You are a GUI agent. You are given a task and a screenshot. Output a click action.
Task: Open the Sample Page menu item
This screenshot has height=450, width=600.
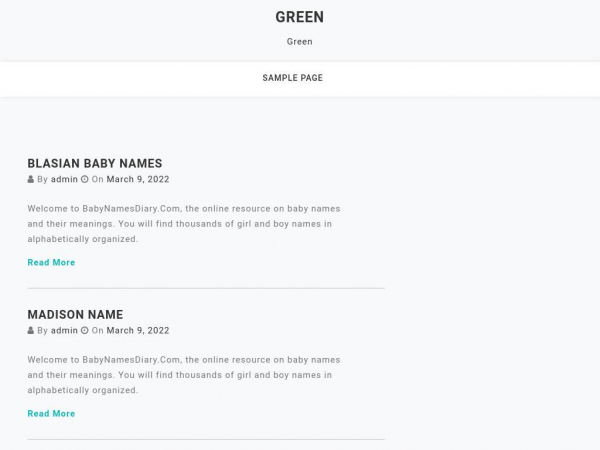292,78
